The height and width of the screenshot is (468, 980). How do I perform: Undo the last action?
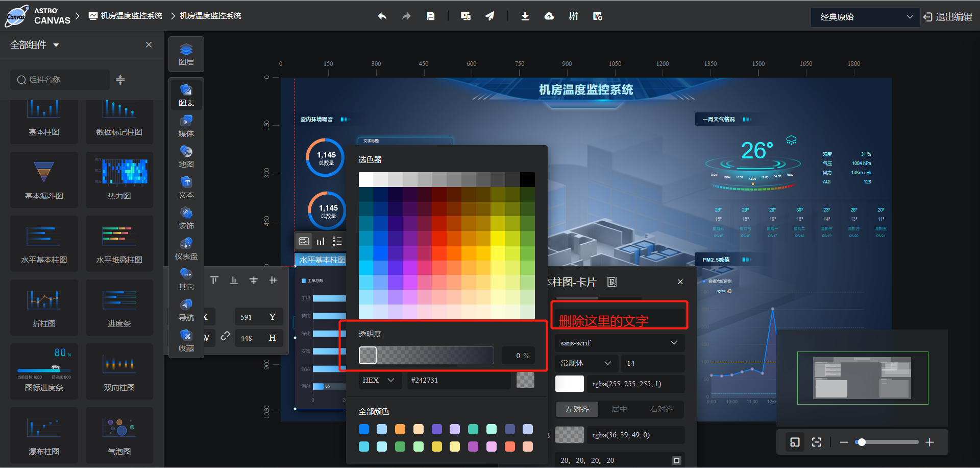(382, 16)
